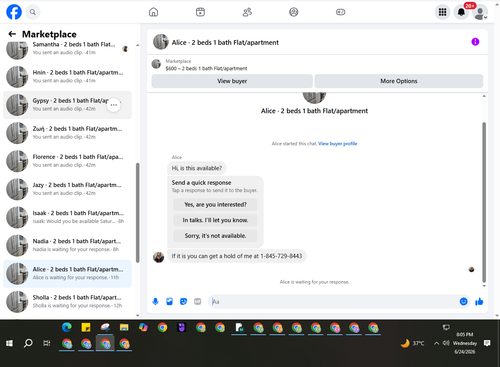500x367 pixels.
Task: Attach a photo with the image icon
Action: pos(169,302)
